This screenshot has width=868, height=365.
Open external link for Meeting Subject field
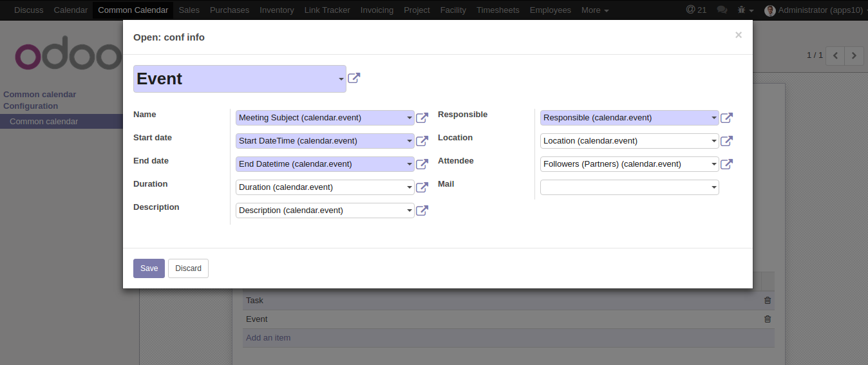(x=422, y=118)
